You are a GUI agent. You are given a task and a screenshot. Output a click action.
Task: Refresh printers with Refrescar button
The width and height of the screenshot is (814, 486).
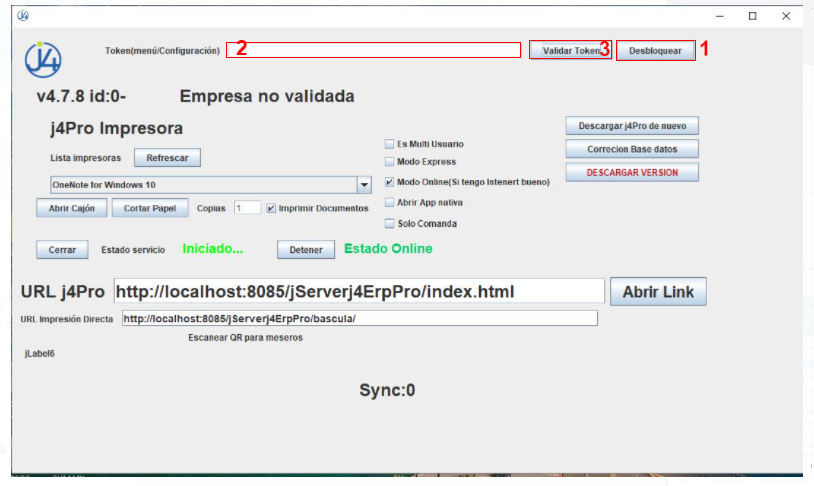[167, 158]
